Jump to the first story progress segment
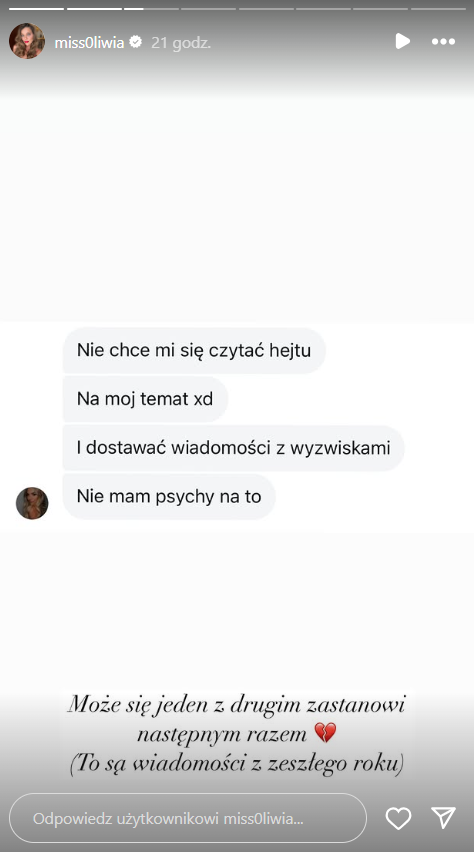 [x=36, y=9]
